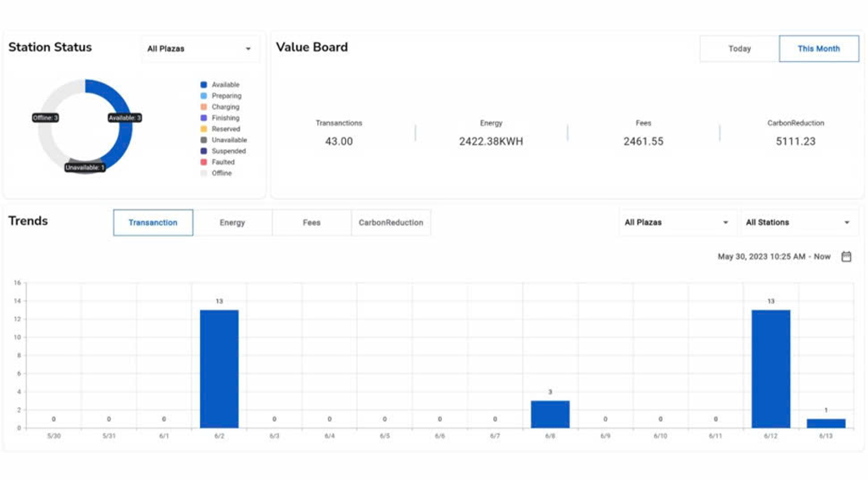Toggle the Unavailable legend entry
This screenshot has height=480, width=868.
click(229, 140)
